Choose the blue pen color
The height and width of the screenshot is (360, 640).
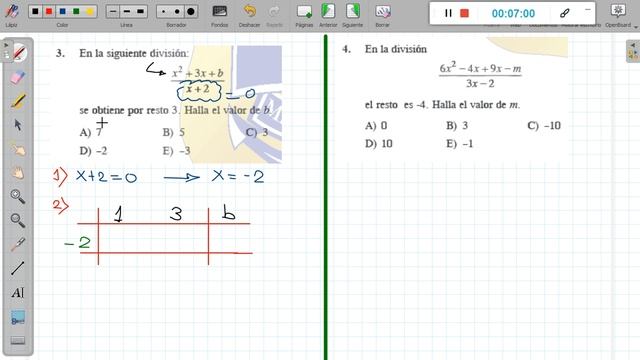pos(62,11)
